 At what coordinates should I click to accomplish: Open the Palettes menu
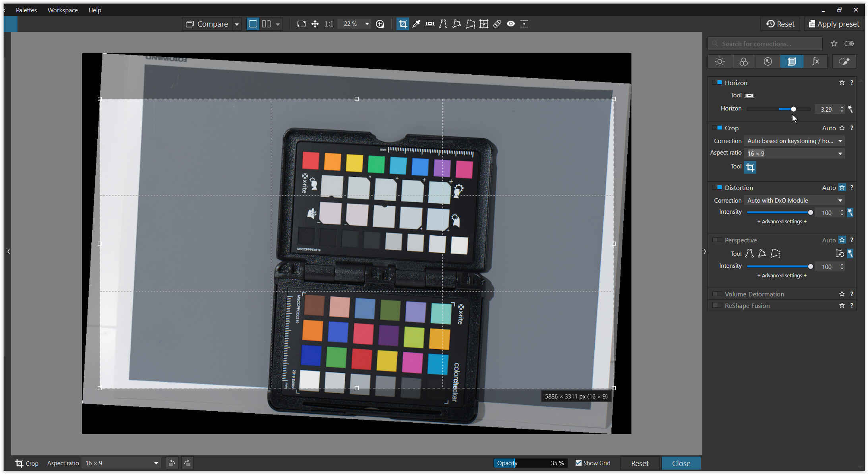pyautogui.click(x=26, y=10)
